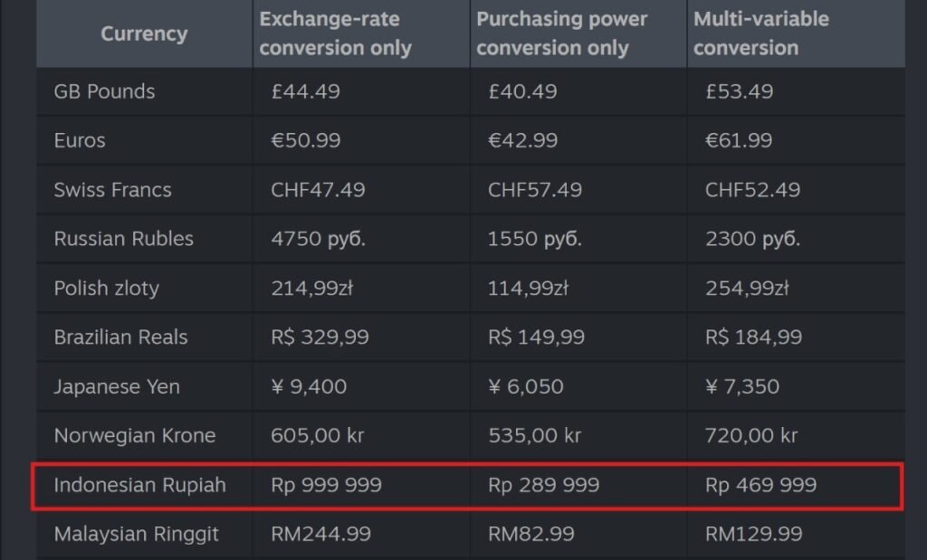This screenshot has width=927, height=560.
Task: Click the Exchange-rate conversion only header
Action: point(336,34)
